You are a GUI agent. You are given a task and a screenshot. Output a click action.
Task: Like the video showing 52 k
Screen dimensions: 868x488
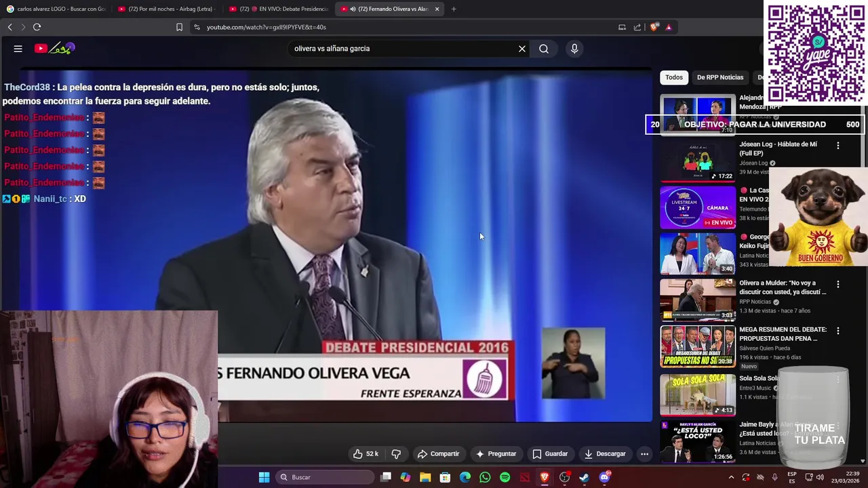(x=366, y=453)
